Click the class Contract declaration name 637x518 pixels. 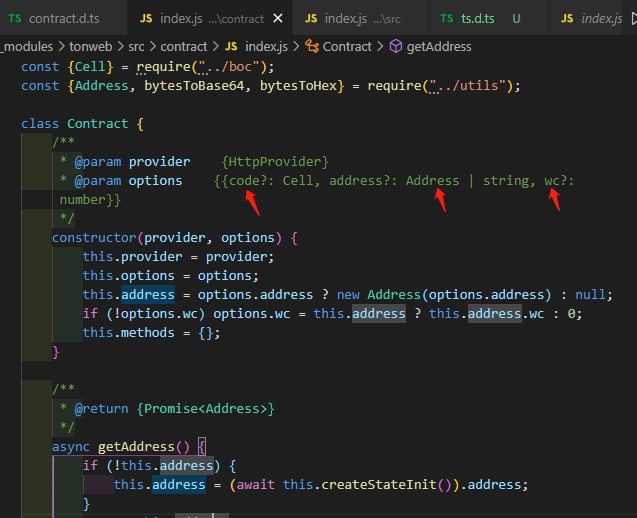pos(98,124)
